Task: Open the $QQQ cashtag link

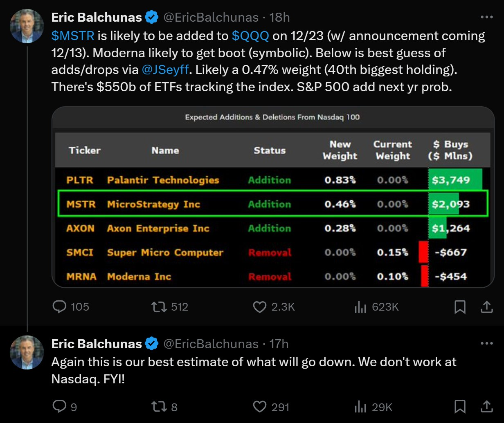Action: point(250,36)
